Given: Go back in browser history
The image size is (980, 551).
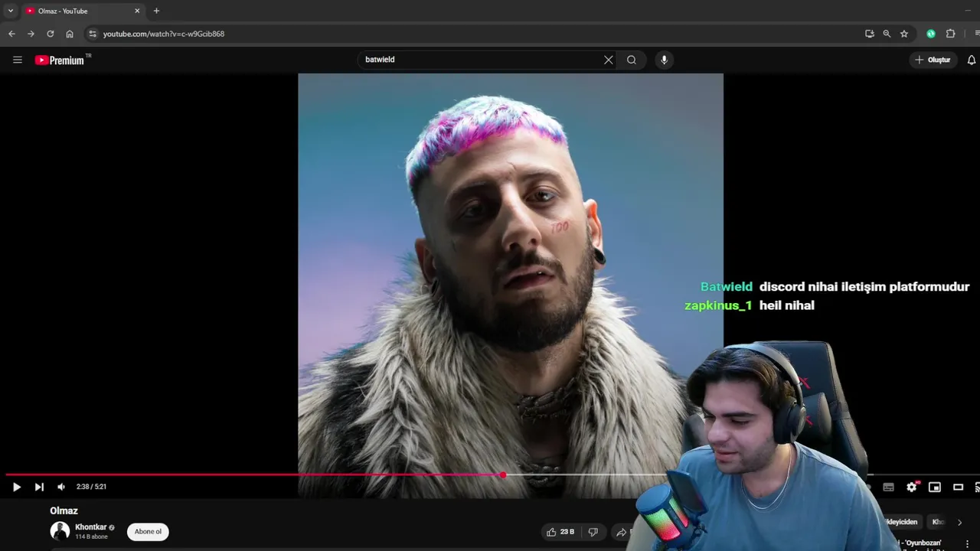Looking at the screenshot, I should tap(11, 34).
